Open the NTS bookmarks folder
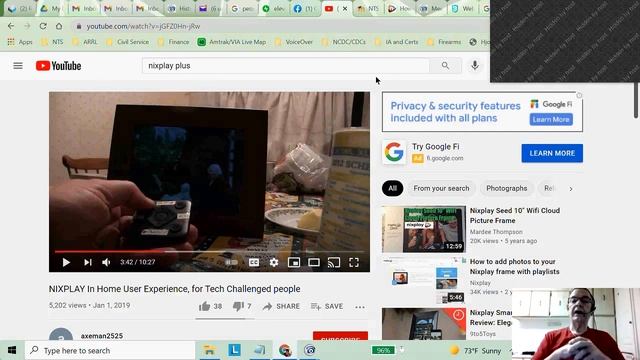Screen dimensions: 640x360 tap(52, 42)
